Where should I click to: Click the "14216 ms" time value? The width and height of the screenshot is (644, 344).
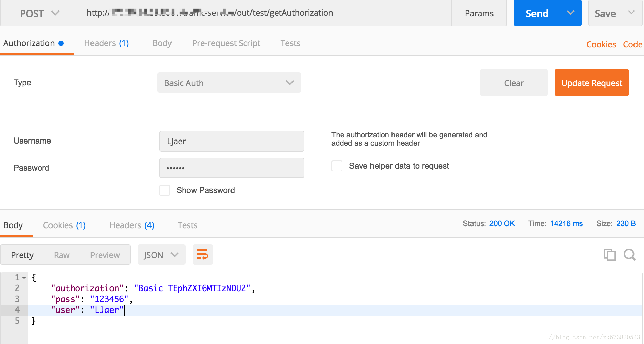point(566,224)
